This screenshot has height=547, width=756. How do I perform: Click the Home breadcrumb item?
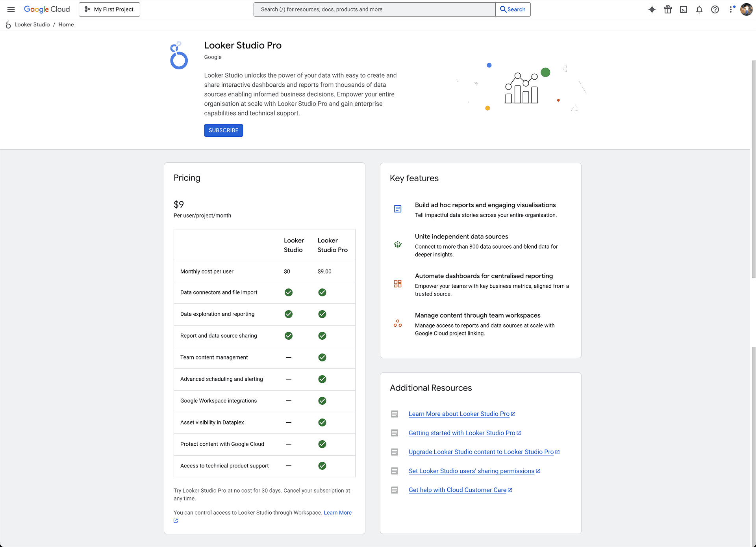tap(66, 24)
